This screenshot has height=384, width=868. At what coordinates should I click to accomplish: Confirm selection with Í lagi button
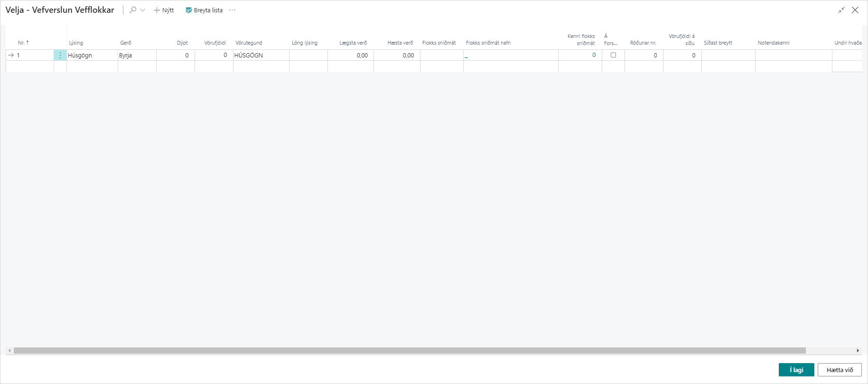(796, 370)
